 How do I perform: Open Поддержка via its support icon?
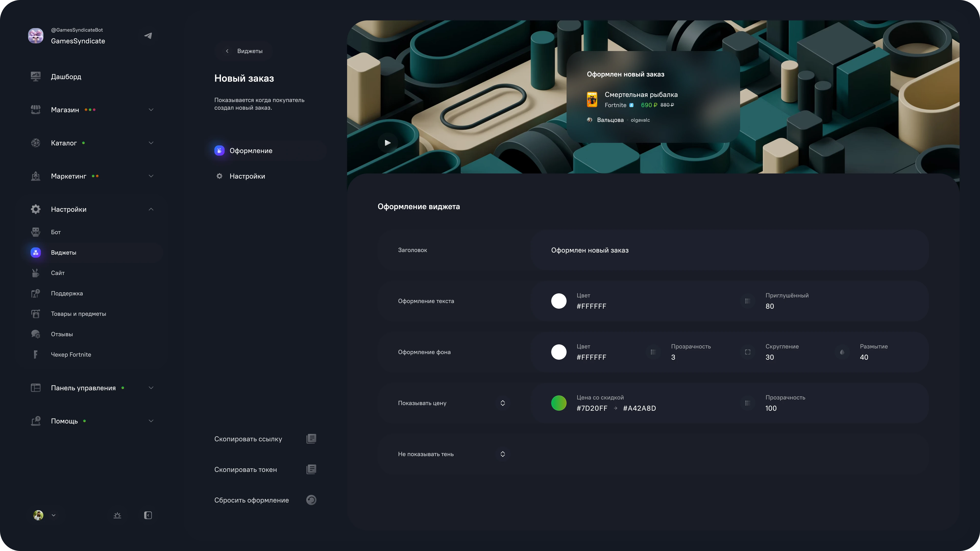point(35,293)
